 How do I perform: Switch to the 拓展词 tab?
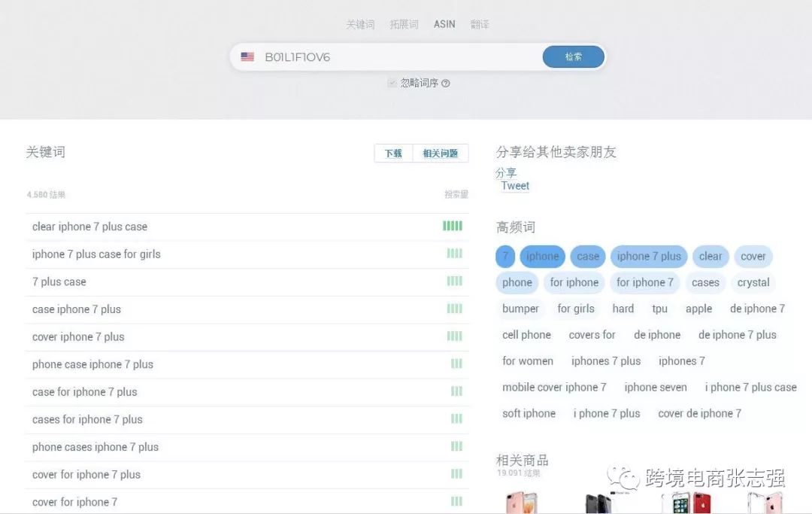coord(404,24)
